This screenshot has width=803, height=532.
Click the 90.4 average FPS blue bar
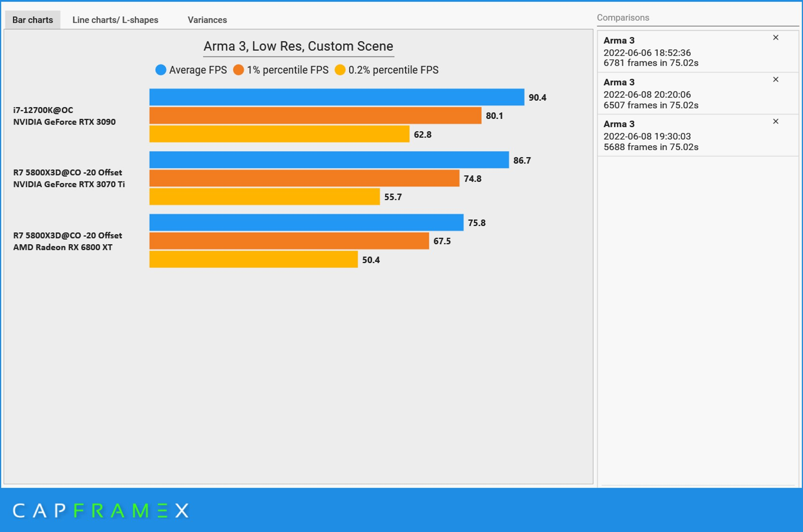pyautogui.click(x=337, y=97)
